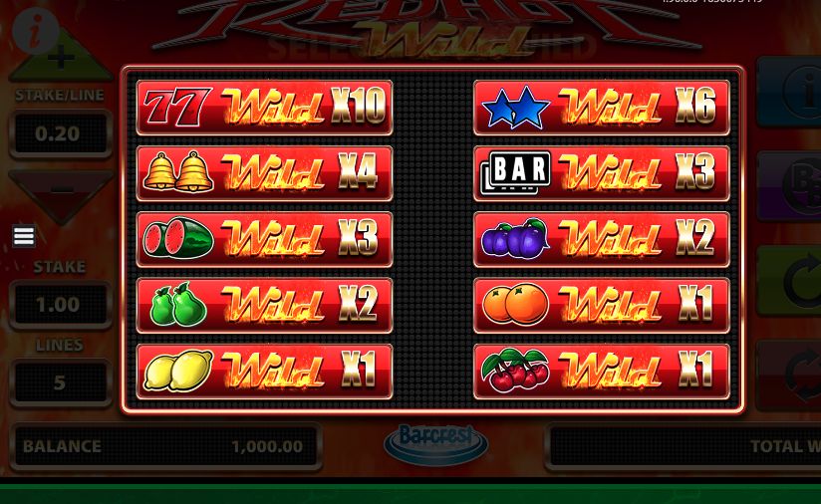Image resolution: width=821 pixels, height=504 pixels.
Task: Click the total stake 1.00 display
Action: tap(61, 305)
